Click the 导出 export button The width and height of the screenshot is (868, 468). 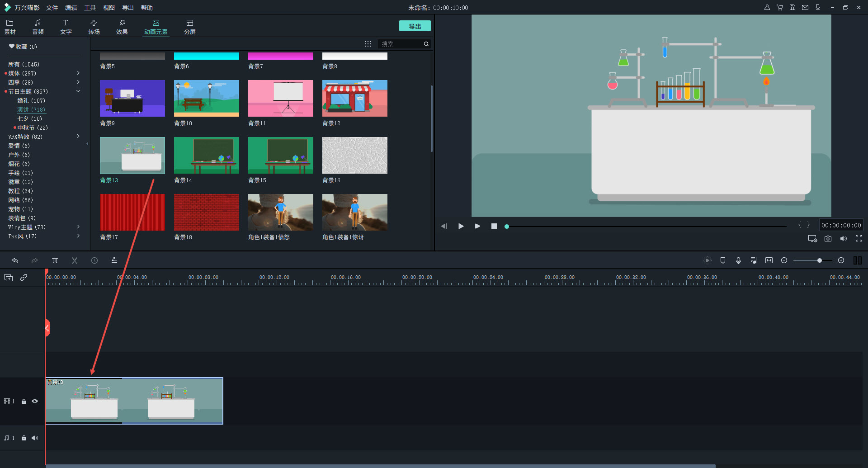415,26
